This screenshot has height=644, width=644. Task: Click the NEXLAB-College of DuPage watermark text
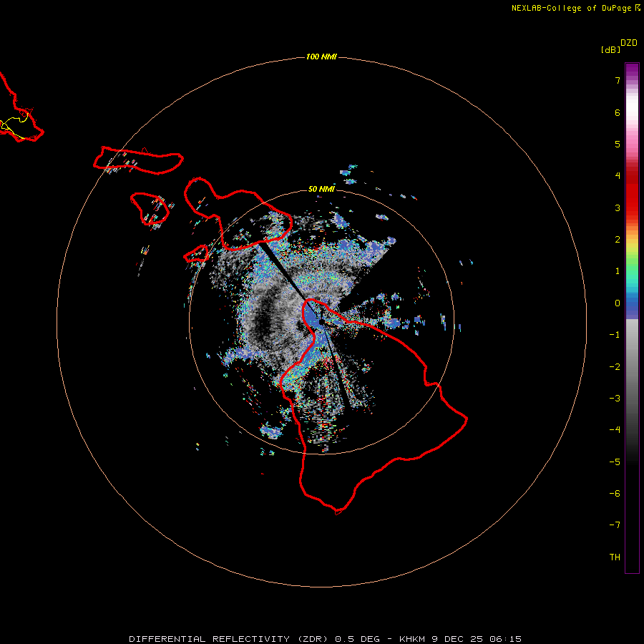tap(576, 8)
